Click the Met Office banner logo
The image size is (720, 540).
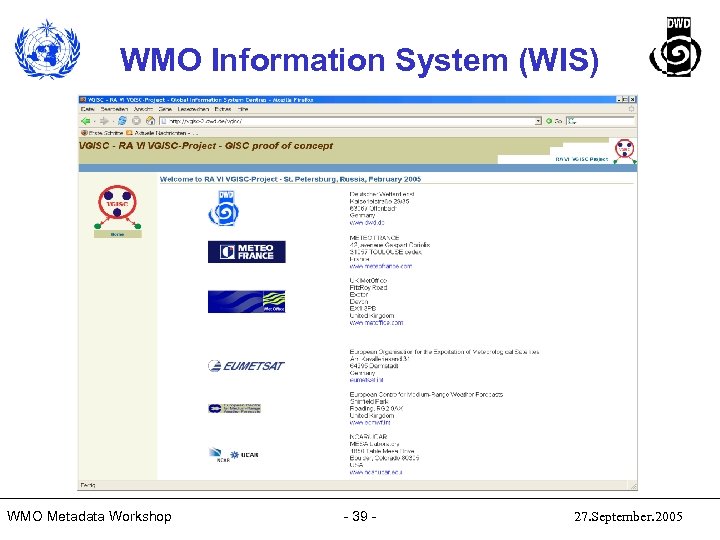(247, 302)
